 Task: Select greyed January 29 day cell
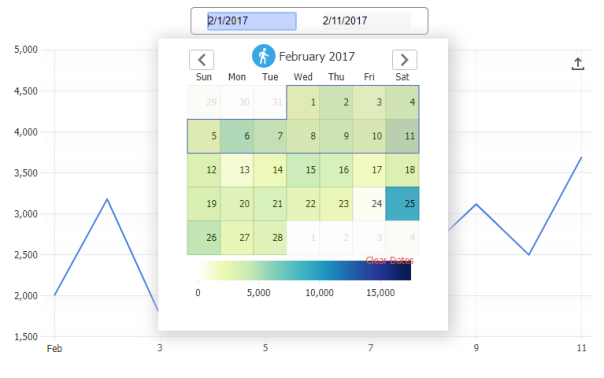tap(204, 102)
